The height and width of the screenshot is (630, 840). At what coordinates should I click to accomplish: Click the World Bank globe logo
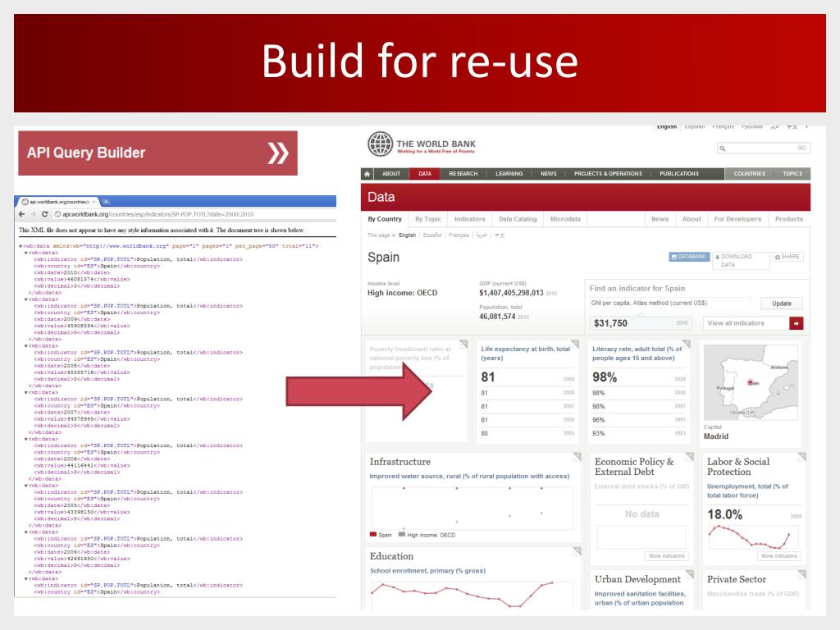(381, 144)
